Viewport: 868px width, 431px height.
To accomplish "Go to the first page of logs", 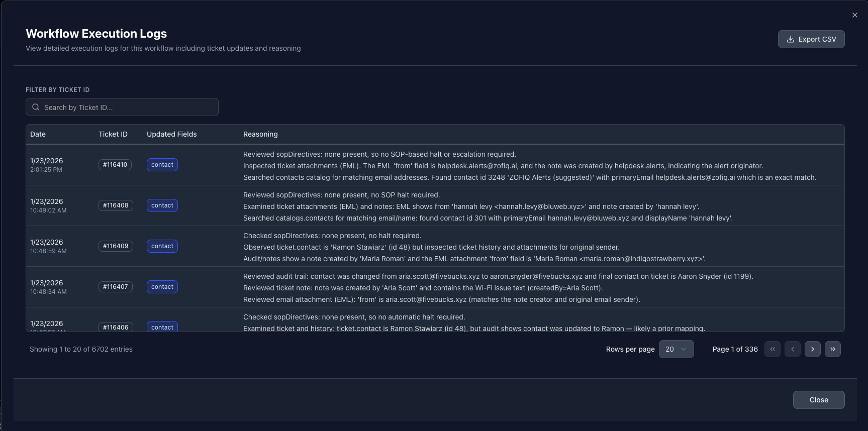I will (773, 349).
